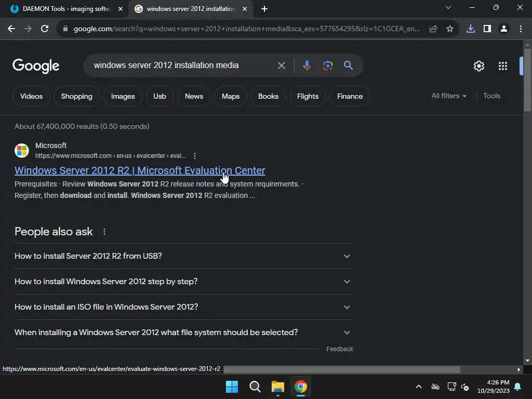Viewport: 532px width, 399px height.
Task: Click microsoft.com evalcenter URL breadcrumb
Action: 111,156
